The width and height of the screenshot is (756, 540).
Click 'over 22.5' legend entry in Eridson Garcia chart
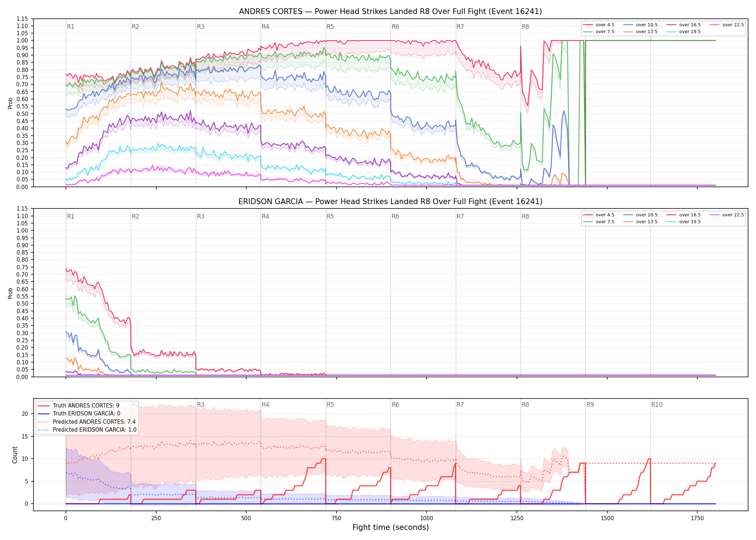(727, 215)
